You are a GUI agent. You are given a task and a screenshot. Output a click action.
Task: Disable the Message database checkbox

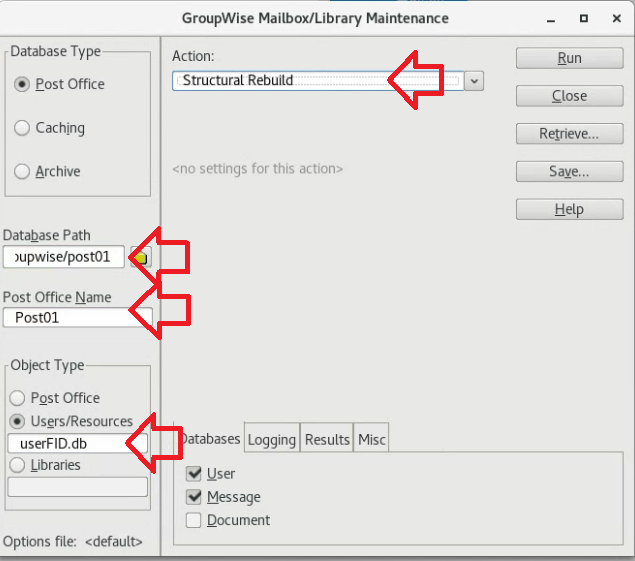(194, 497)
